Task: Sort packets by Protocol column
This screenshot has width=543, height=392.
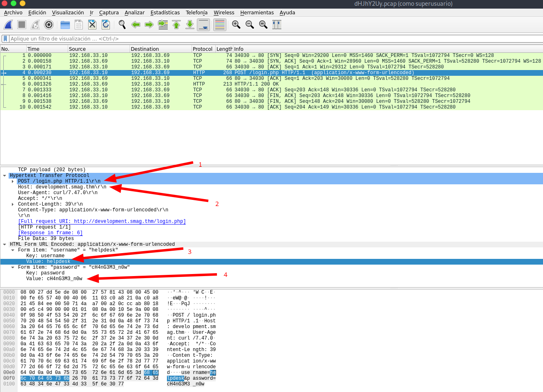Action: (x=203, y=49)
